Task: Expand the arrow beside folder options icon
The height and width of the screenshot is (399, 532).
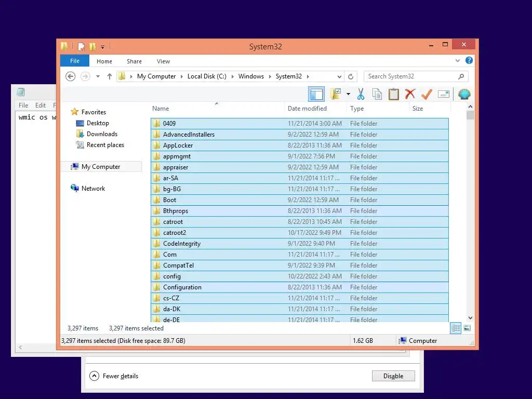Action: point(348,94)
